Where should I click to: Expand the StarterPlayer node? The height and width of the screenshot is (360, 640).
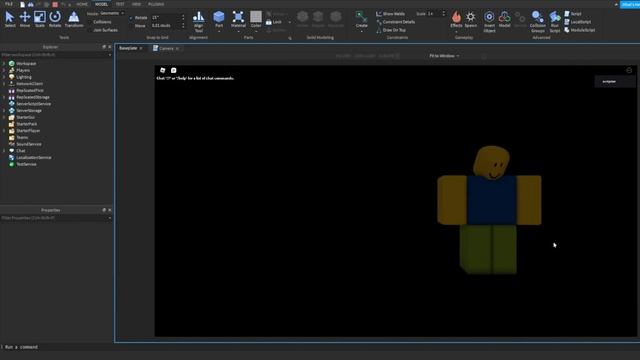(x=4, y=131)
